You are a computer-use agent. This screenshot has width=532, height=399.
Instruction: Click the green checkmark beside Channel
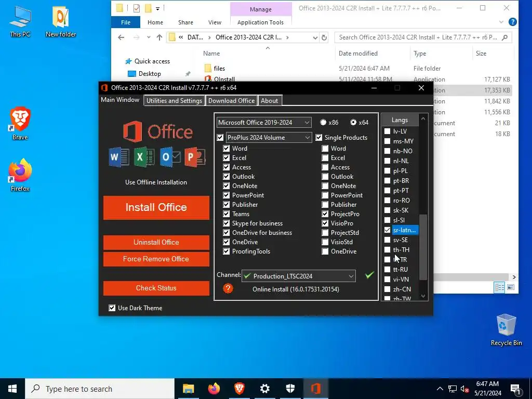point(369,274)
